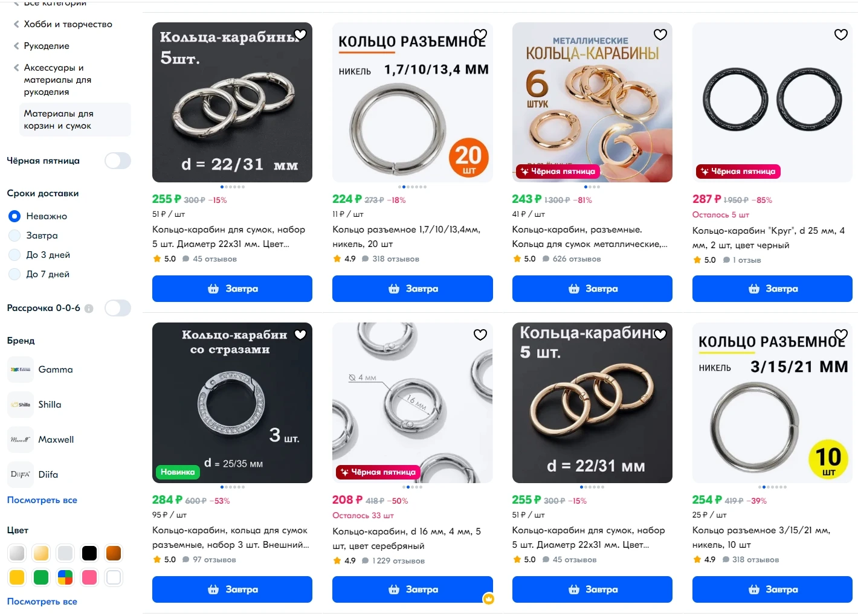
Task: Open Материалы для корзин и сумок category
Action: (58, 120)
